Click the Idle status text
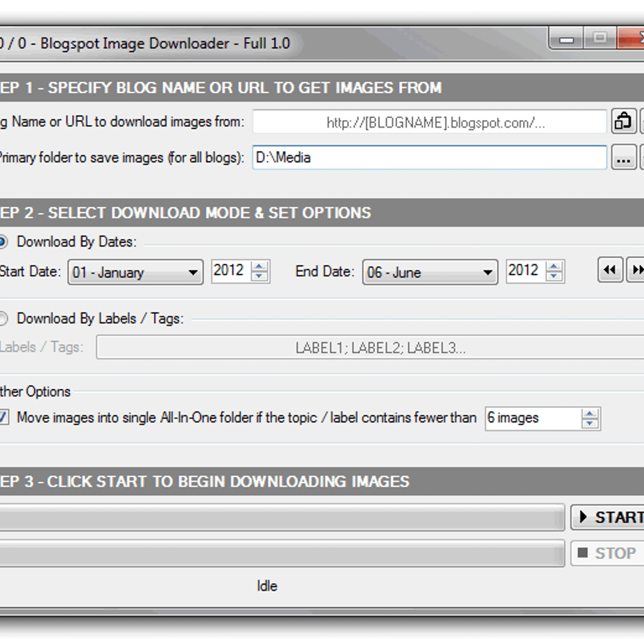 [x=267, y=586]
